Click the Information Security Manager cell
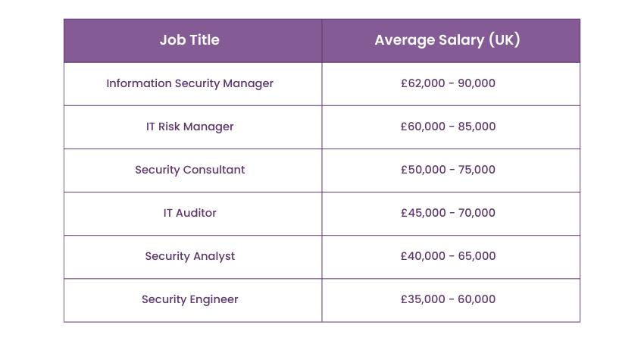The width and height of the screenshot is (644, 341). [189, 83]
